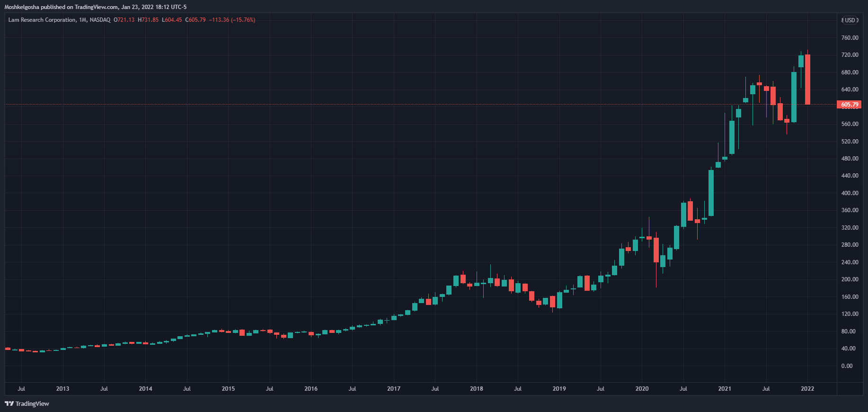
Task: Click the 720.00 price axis label
Action: click(850, 55)
